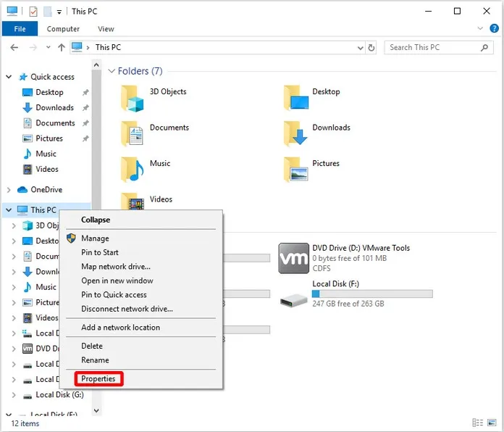Click the New folder quick access toolbar icon

pyautogui.click(x=48, y=12)
